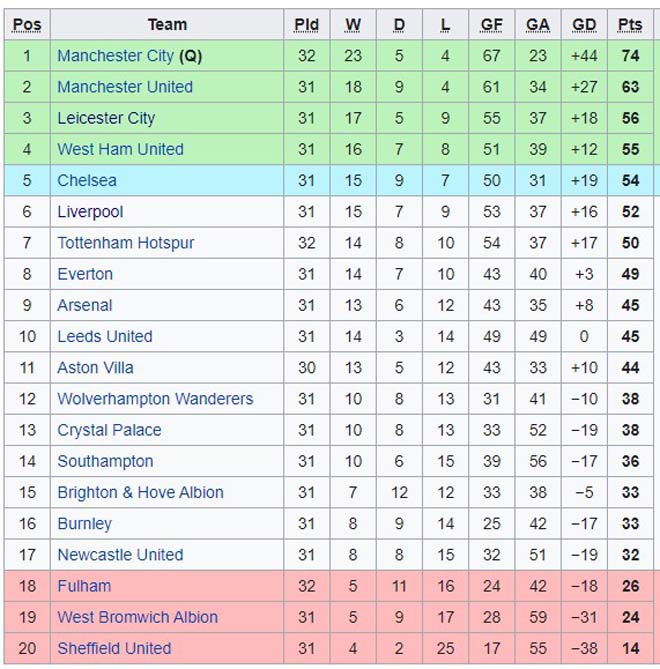Open the Manchester City team link
This screenshot has height=669, width=660.
[x=115, y=56]
